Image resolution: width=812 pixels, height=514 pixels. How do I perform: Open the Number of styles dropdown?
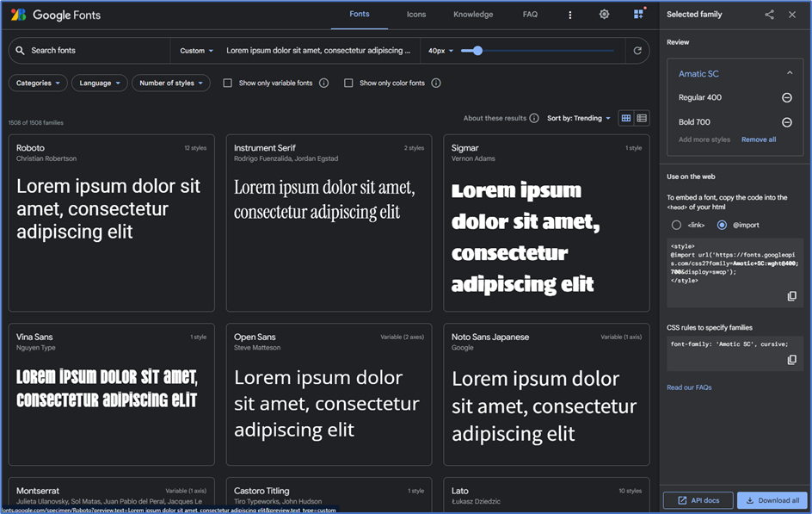coord(171,83)
